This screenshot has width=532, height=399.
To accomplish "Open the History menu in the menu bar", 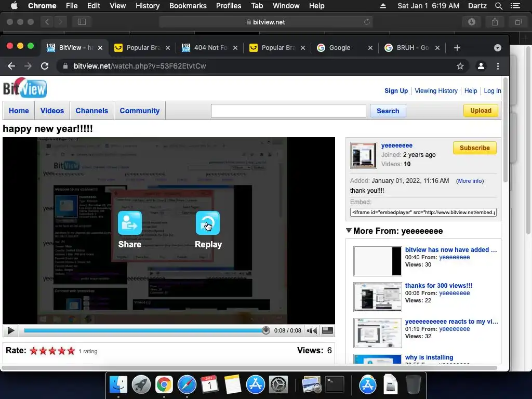I will pyautogui.click(x=147, y=6).
